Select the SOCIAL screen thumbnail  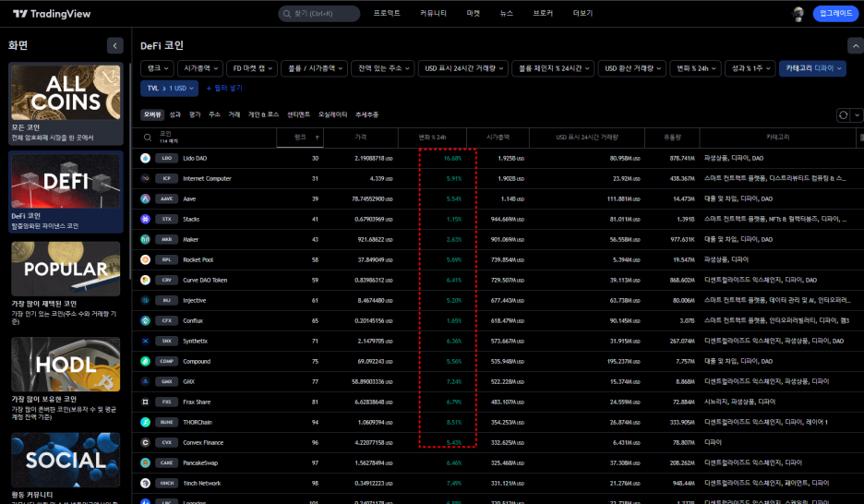[66, 460]
